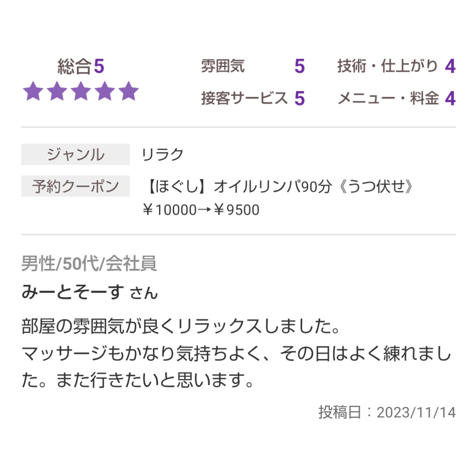Open the リラク genre link
The height and width of the screenshot is (476, 476).
(x=162, y=154)
